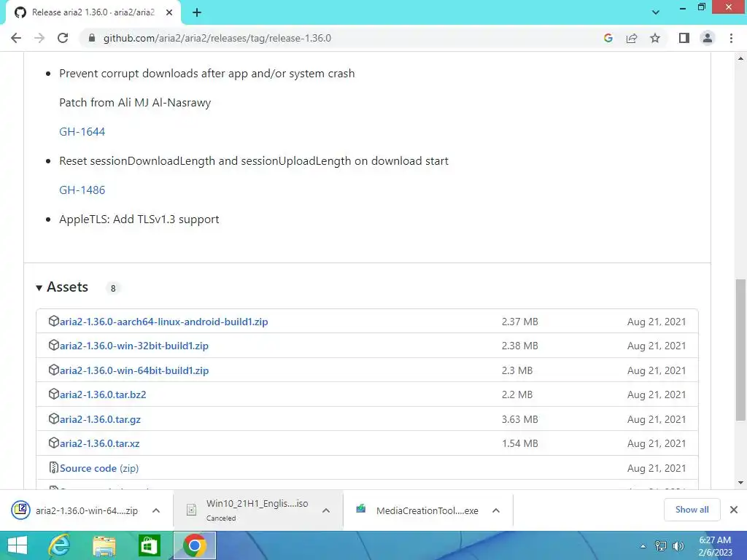
Task: Click the Google icon in address bar
Action: click(608, 38)
